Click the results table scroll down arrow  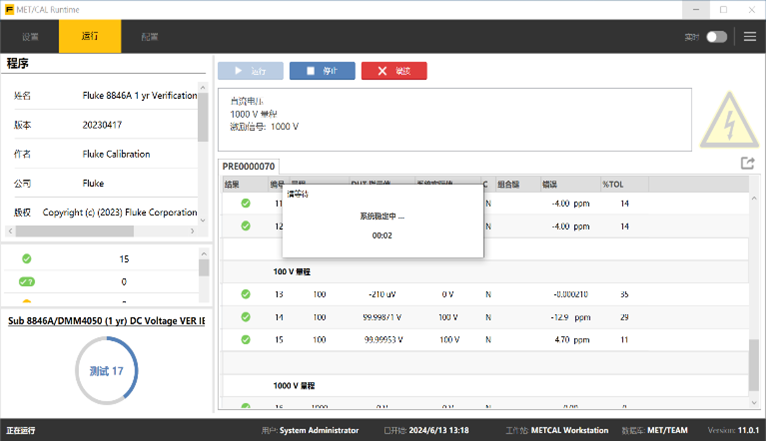point(754,403)
